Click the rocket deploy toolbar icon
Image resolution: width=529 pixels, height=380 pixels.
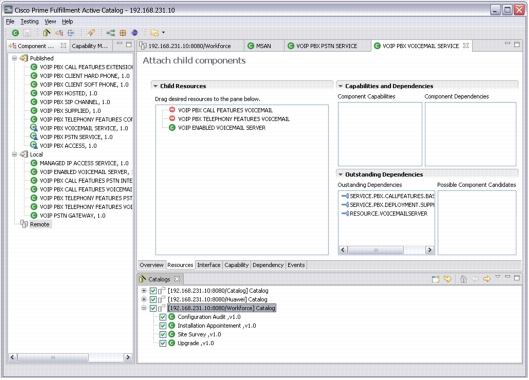[x=91, y=33]
